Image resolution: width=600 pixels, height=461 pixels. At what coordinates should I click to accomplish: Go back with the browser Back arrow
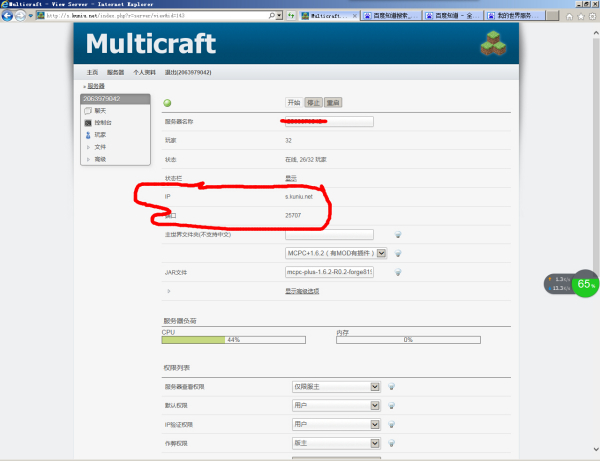click(7, 16)
